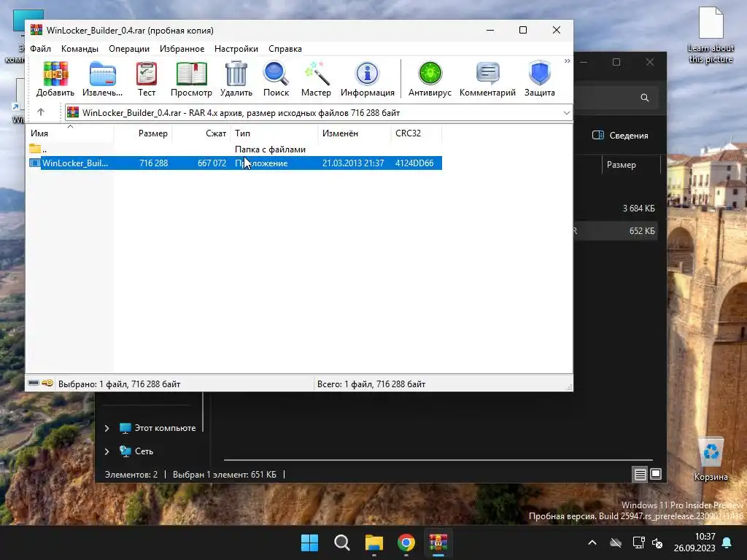Open the Справка menu
Image resolution: width=747 pixels, height=560 pixels.
(285, 49)
